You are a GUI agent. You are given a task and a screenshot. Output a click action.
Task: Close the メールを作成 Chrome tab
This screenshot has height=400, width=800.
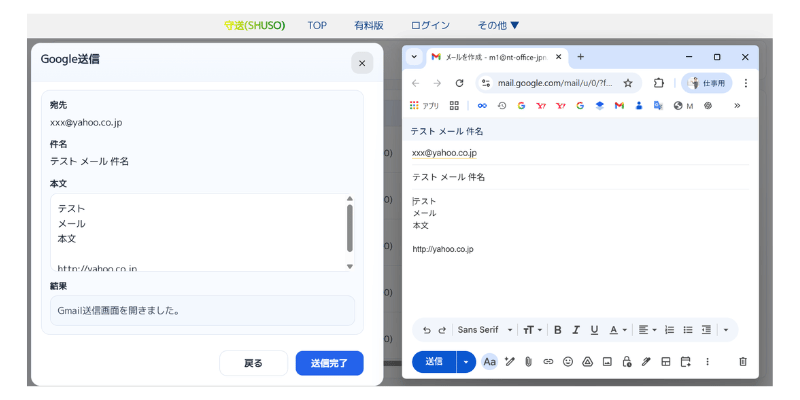pos(559,57)
